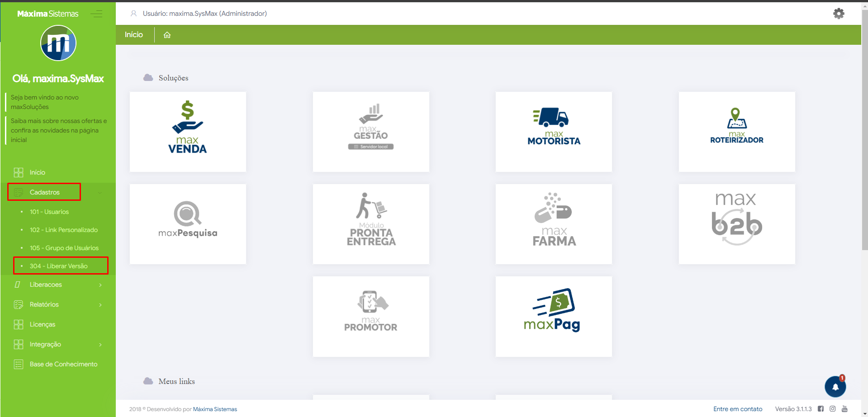Click the Usuário: maxima.SysMax header text
The image size is (868, 417).
pyautogui.click(x=205, y=14)
